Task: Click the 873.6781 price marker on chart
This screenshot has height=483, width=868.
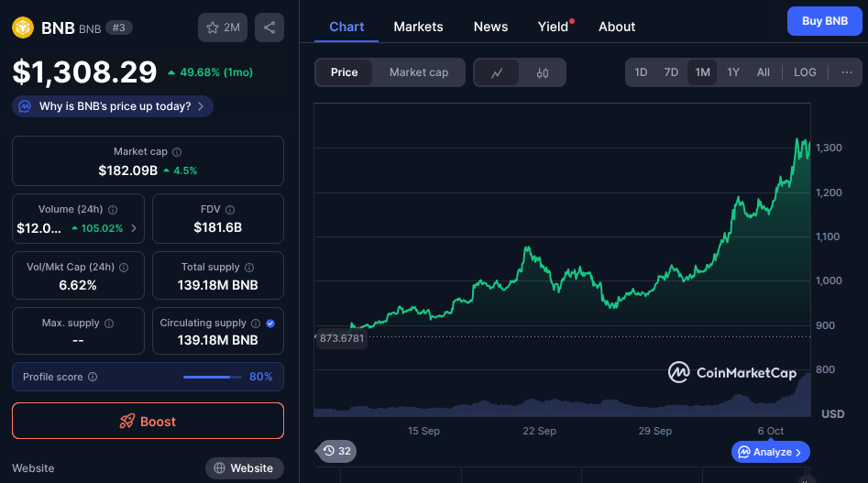Action: click(342, 338)
